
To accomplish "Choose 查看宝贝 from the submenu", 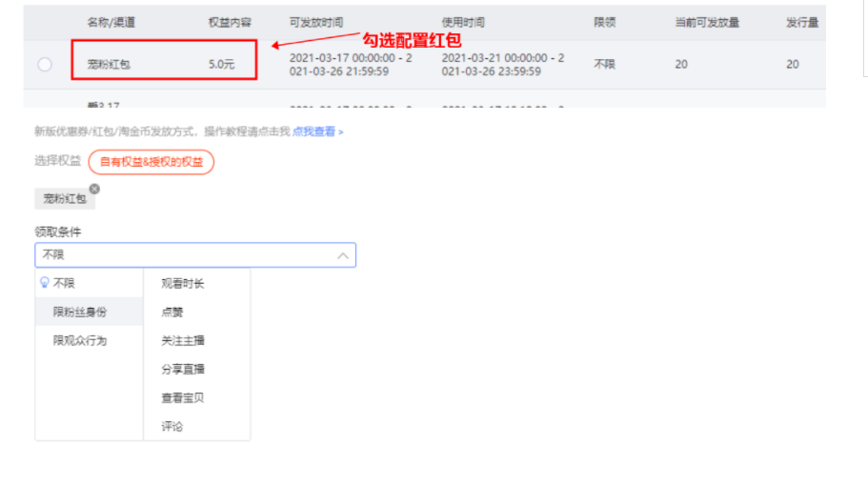I will click(183, 397).
